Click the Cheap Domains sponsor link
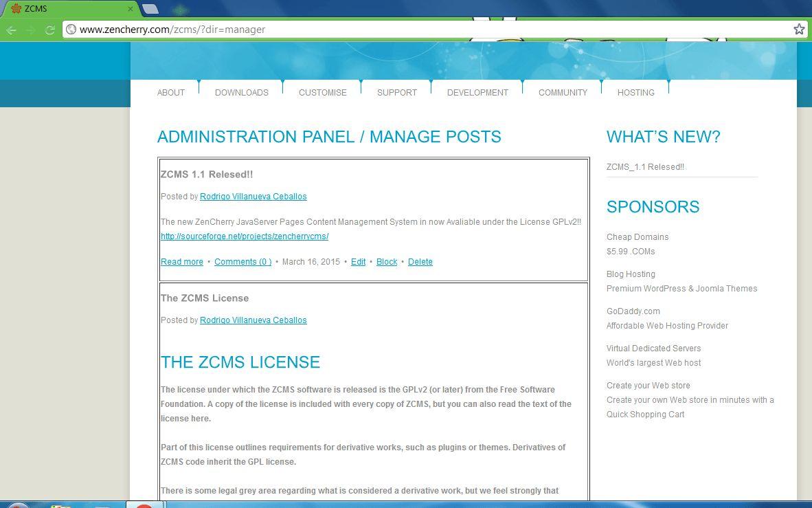 tap(638, 237)
